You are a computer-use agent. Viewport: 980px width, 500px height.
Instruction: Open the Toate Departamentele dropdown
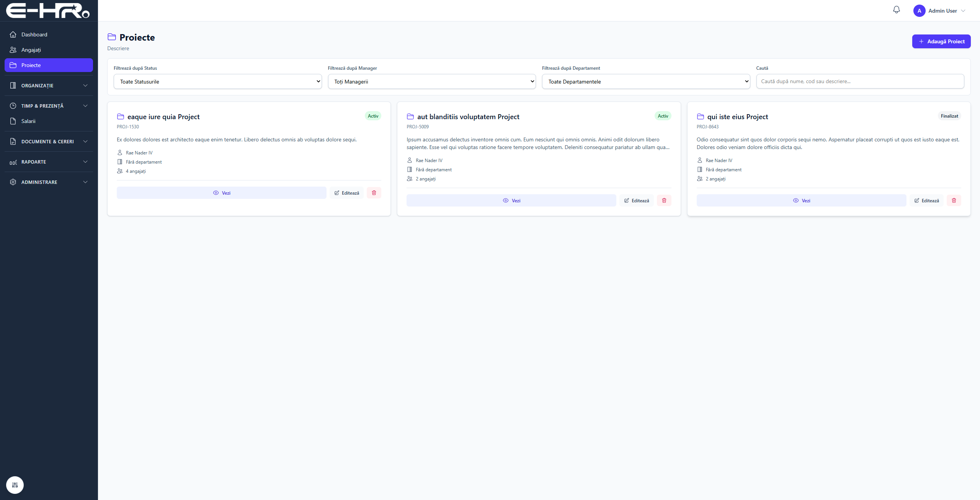(646, 82)
